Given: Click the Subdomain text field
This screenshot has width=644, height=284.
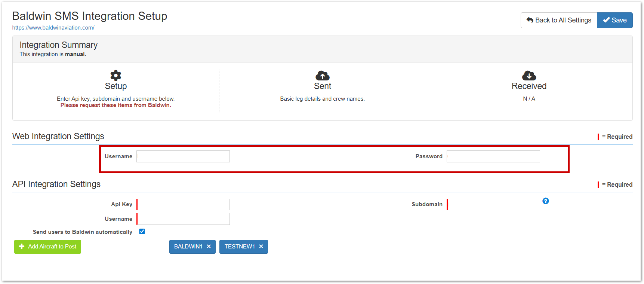Looking at the screenshot, I should tap(493, 205).
